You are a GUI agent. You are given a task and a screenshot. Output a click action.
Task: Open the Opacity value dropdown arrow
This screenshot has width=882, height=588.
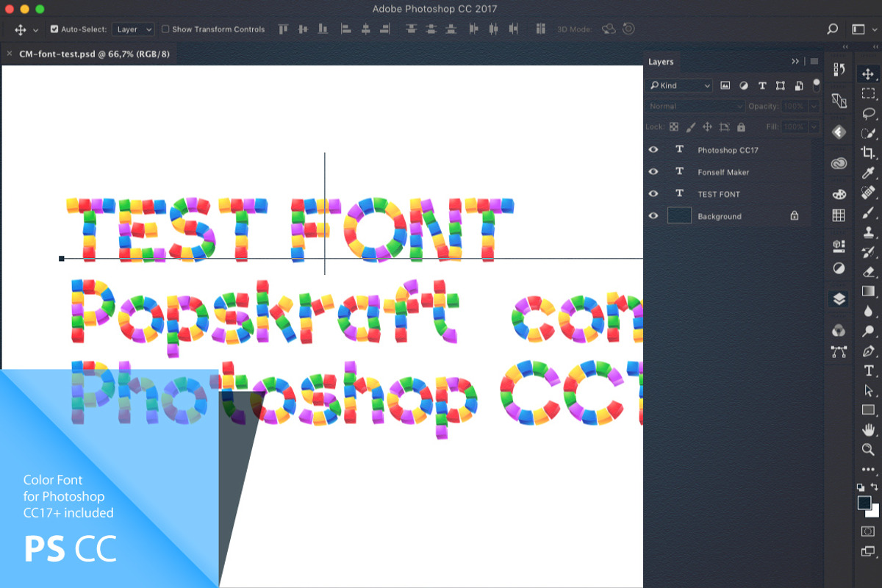point(814,106)
